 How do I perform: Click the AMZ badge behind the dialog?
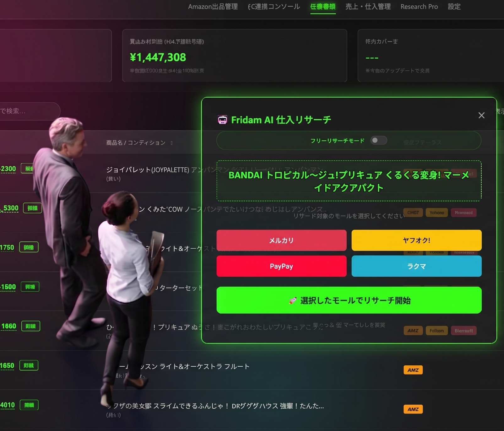coord(413,331)
